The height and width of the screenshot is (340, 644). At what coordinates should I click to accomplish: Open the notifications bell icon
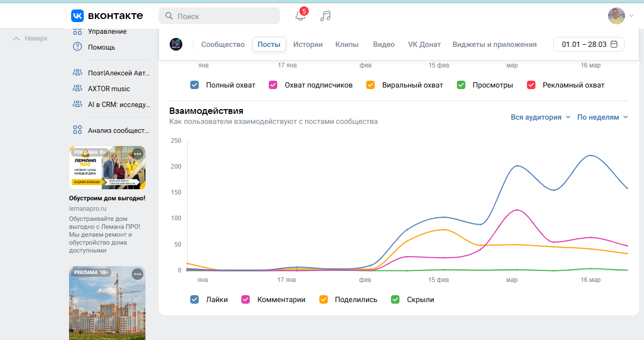(300, 16)
